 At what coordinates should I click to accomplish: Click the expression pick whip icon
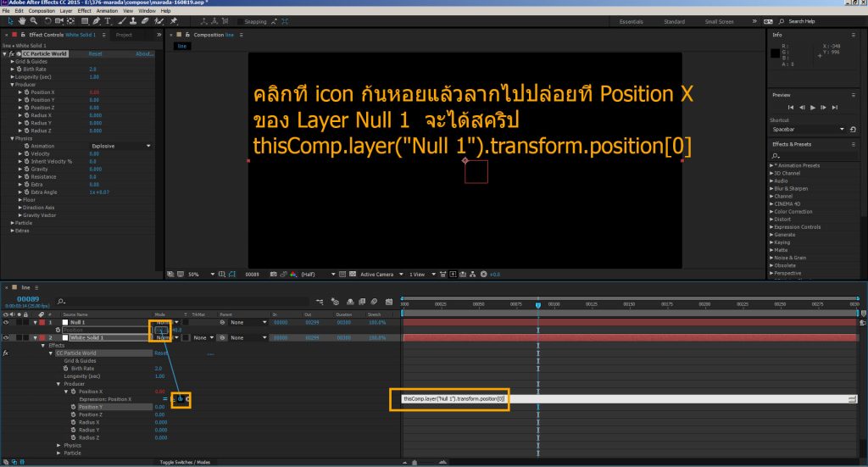pos(180,398)
